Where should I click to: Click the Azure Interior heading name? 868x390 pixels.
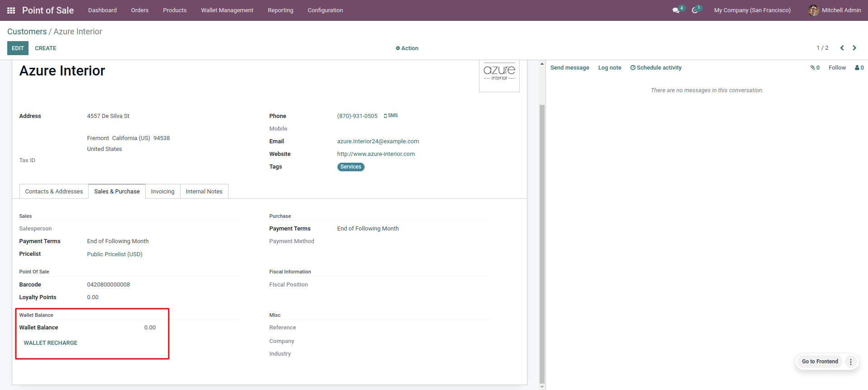click(x=62, y=71)
